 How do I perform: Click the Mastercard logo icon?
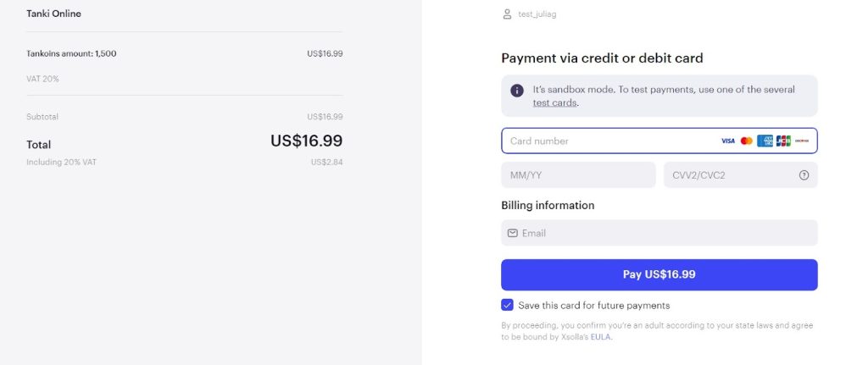(x=746, y=141)
